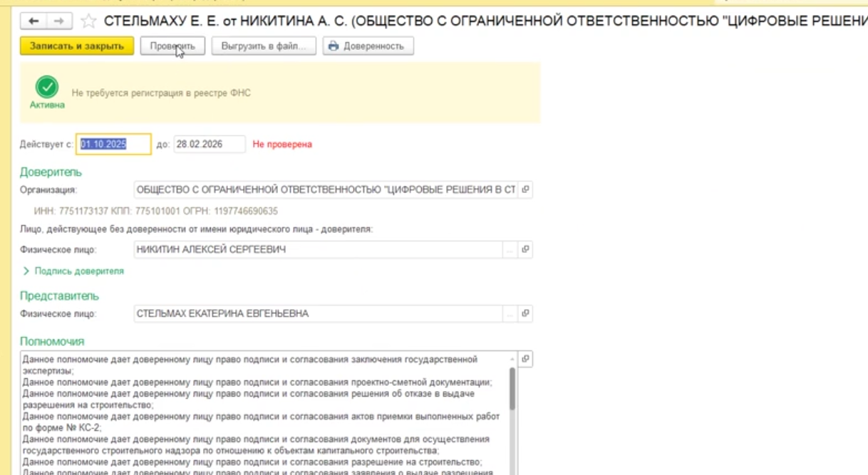Add document to favorites with star icon
The height and width of the screenshot is (475, 868).
(88, 22)
